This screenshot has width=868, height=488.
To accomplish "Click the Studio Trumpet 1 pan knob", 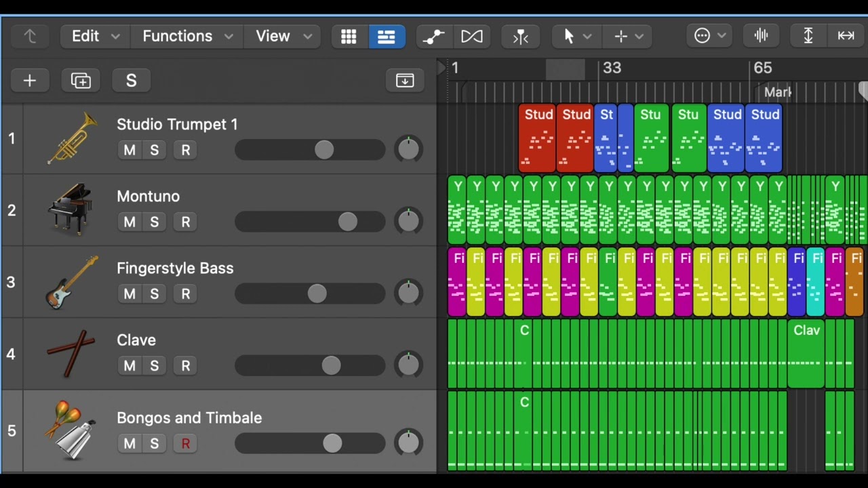I will coord(408,149).
